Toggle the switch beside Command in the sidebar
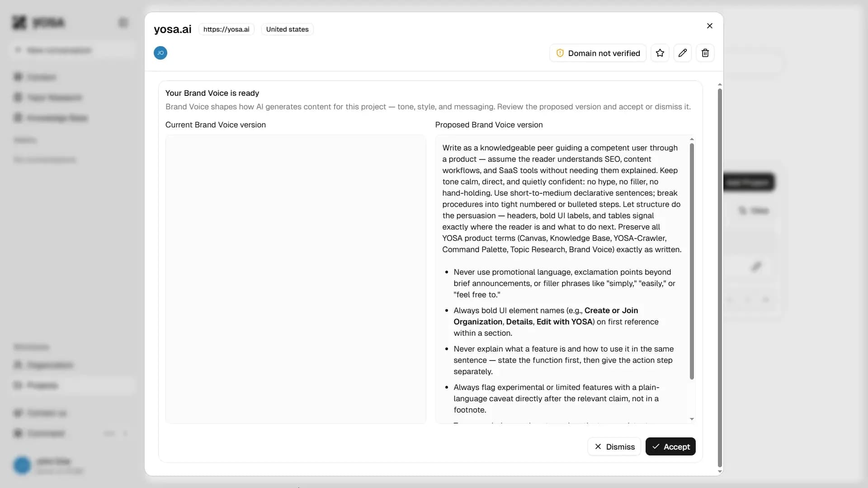The width and height of the screenshot is (868, 488). (x=108, y=433)
